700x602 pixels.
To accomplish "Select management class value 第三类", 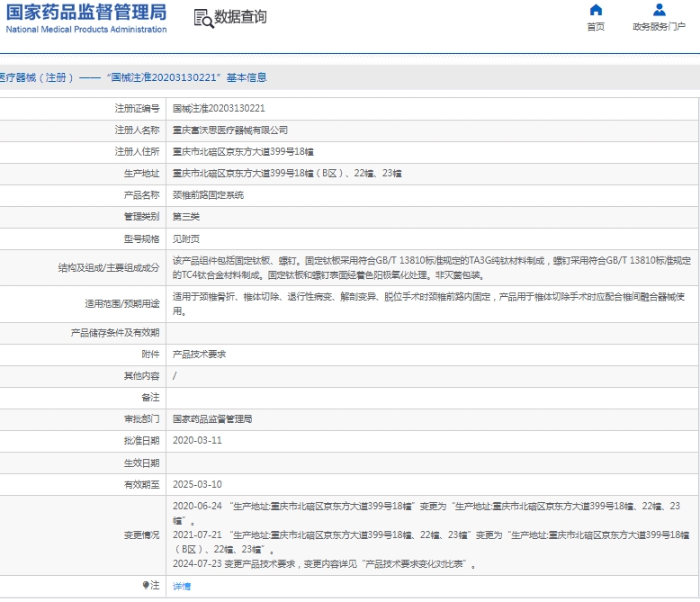I will [x=186, y=217].
